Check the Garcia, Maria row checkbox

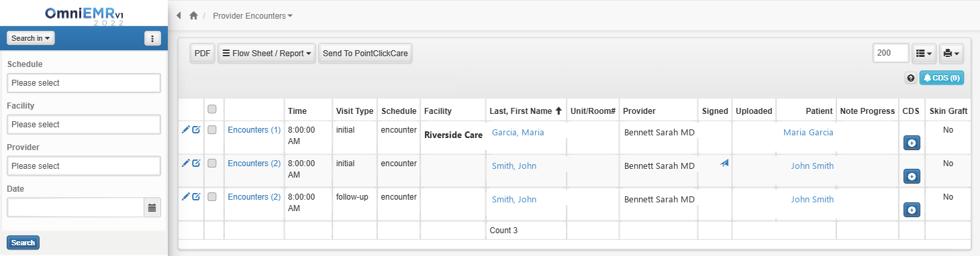click(x=212, y=130)
